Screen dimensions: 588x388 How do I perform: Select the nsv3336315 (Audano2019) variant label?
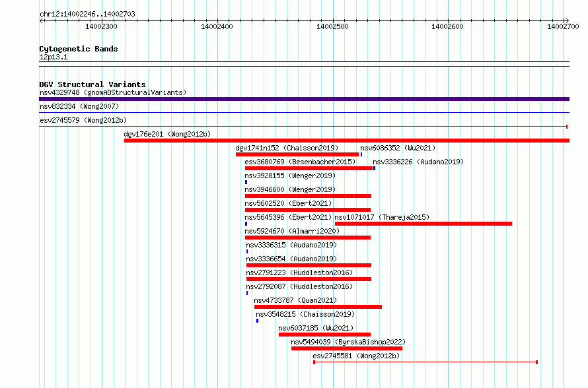pos(291,245)
